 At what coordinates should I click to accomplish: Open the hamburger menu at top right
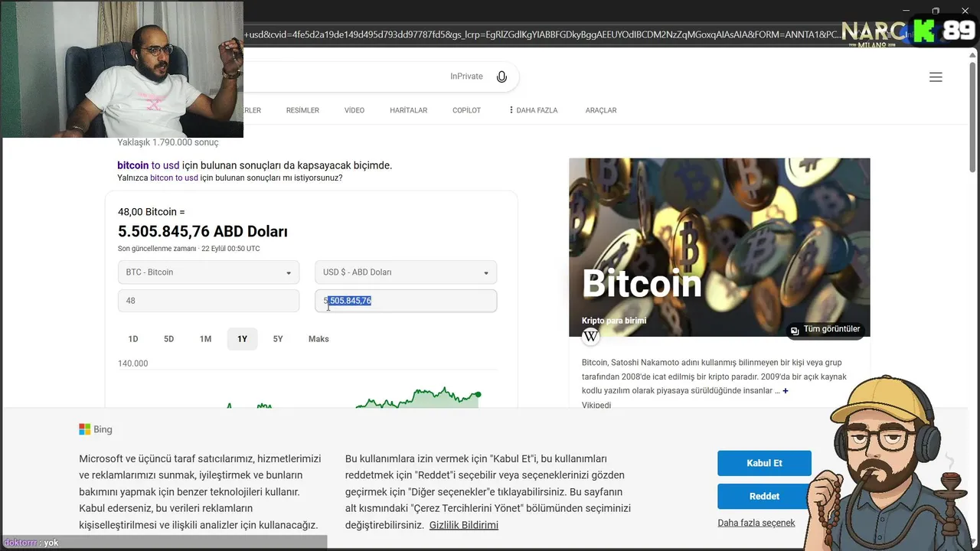point(936,77)
